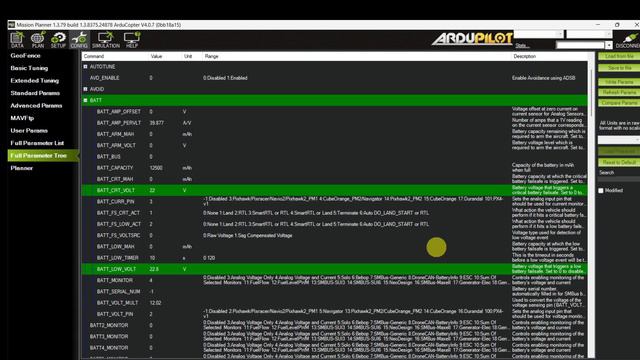This screenshot has width=640, height=360.
Task: Click the Refresh Params button
Action: pyautogui.click(x=619, y=92)
